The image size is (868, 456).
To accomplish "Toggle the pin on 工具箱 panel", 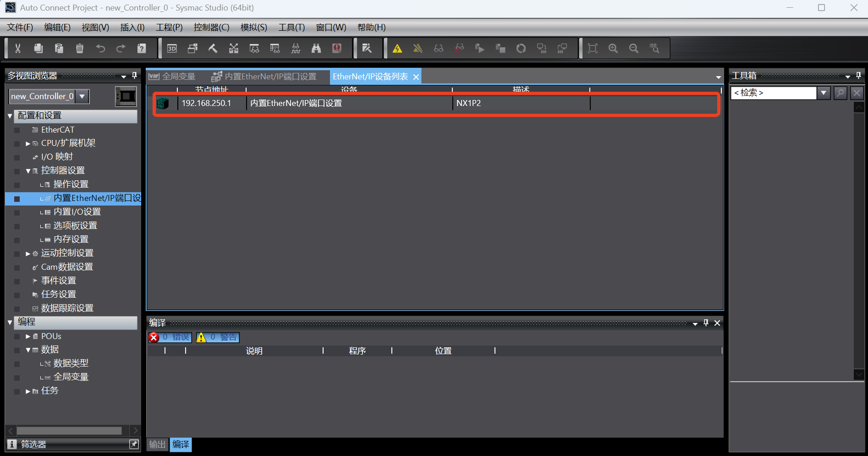I will coord(858,75).
